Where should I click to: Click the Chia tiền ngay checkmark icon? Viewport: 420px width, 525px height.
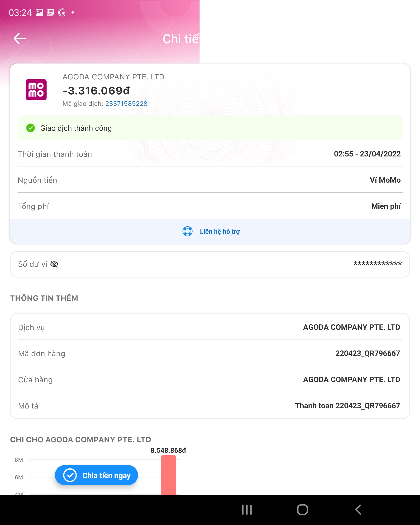70,475
